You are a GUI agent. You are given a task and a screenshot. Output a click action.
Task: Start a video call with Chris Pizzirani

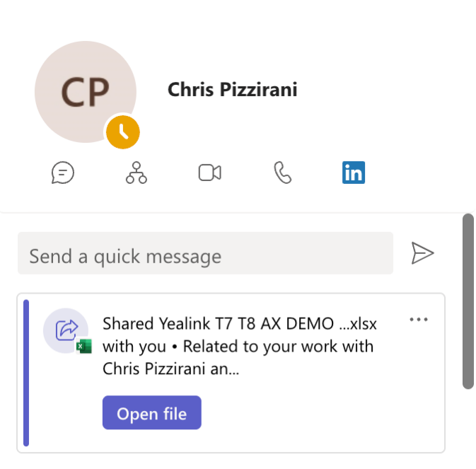click(x=210, y=173)
